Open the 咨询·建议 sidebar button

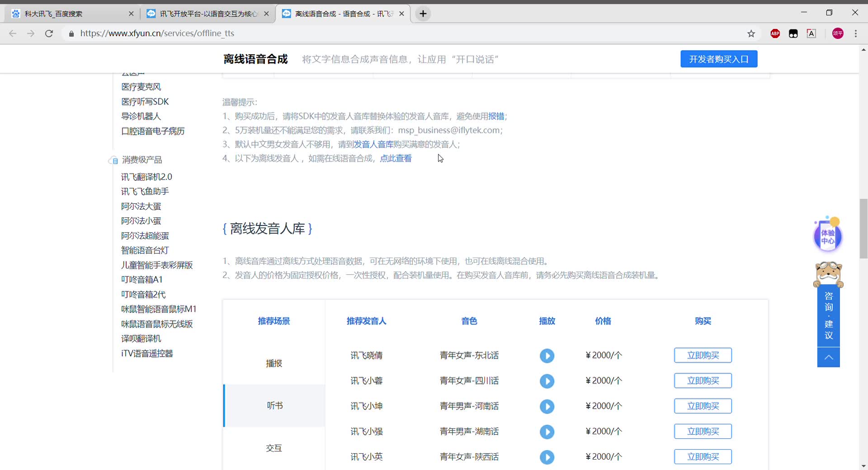point(828,315)
